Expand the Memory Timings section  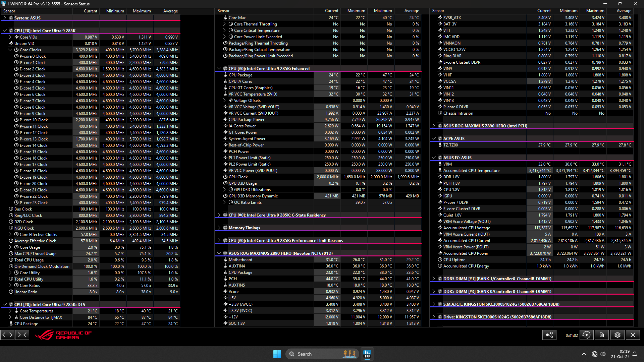[219, 228]
